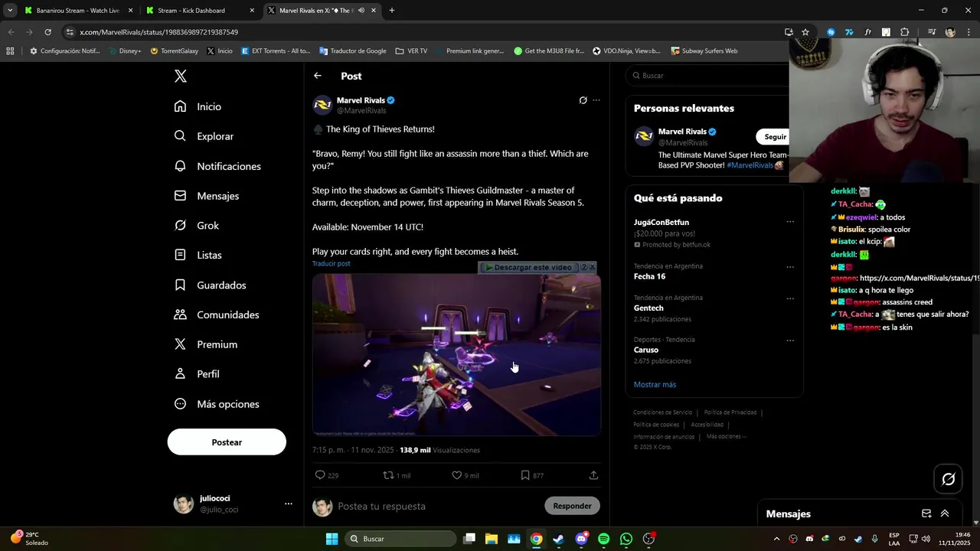Click Traducir post link
The width and height of the screenshot is (980, 551).
[331, 263]
